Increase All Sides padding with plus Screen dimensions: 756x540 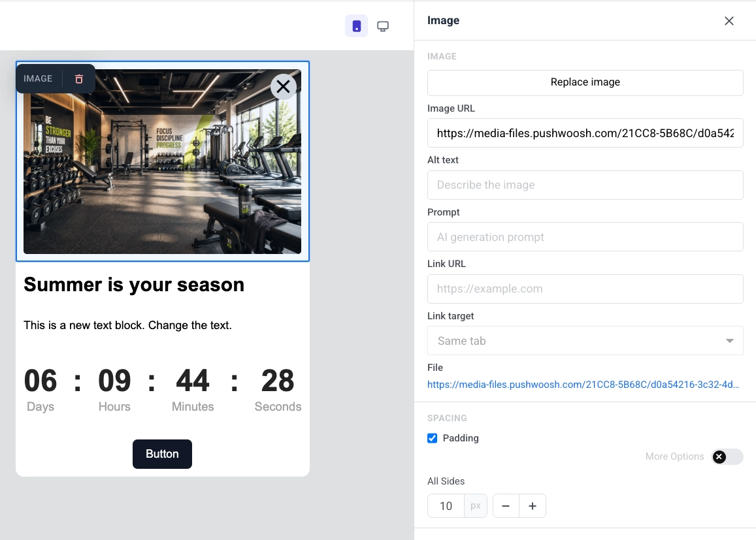(533, 506)
